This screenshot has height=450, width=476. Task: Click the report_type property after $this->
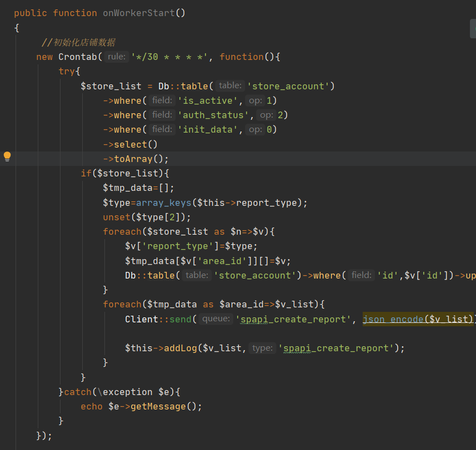[266, 203]
